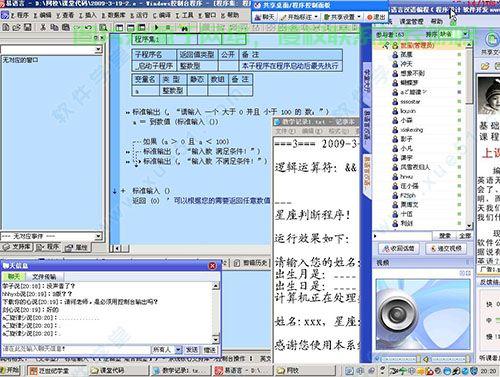The image size is (500, 377).
Task: Click the Paste toolbar icon
Action: click(x=65, y=27)
